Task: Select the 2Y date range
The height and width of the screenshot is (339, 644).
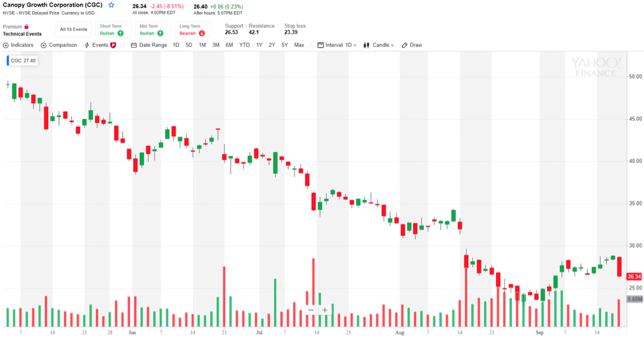Action: point(272,45)
